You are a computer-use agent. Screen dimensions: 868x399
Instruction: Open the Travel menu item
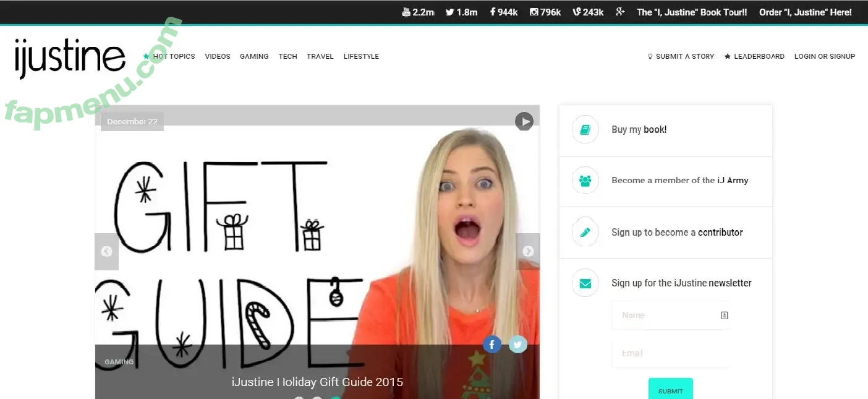(x=320, y=56)
